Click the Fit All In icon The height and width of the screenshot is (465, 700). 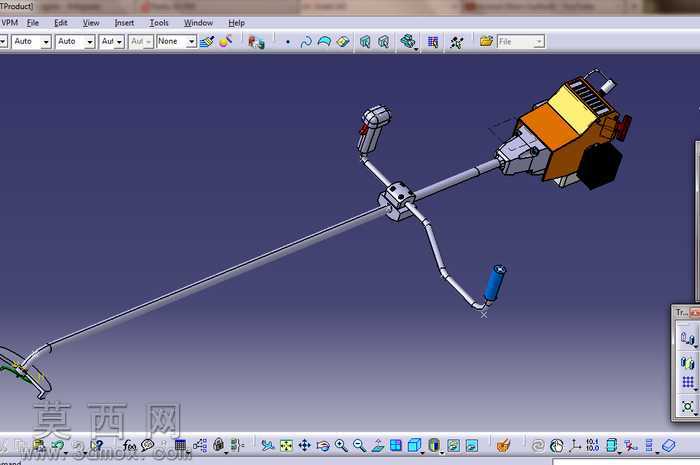pyautogui.click(x=286, y=445)
